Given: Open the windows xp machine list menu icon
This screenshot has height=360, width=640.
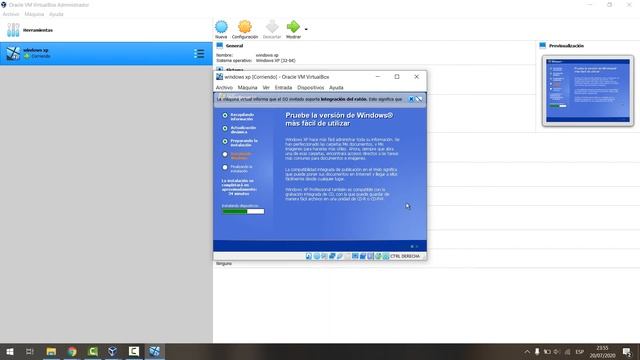Looking at the screenshot, I should point(199,53).
